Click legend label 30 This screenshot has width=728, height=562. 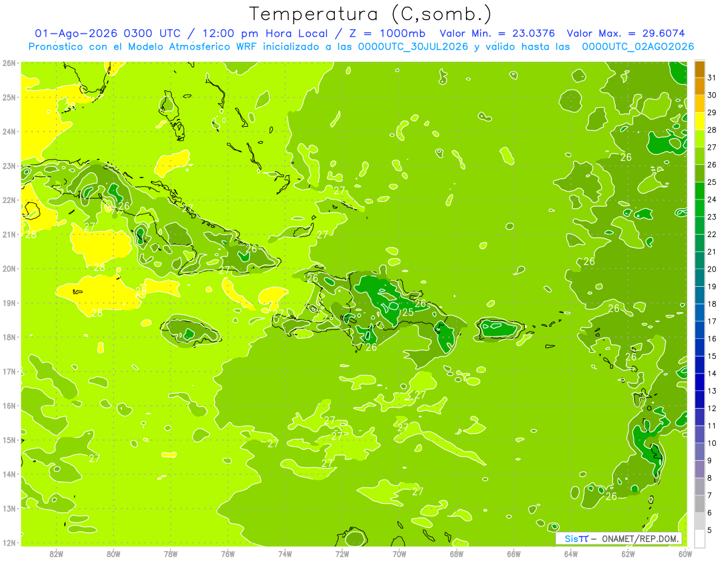click(711, 95)
